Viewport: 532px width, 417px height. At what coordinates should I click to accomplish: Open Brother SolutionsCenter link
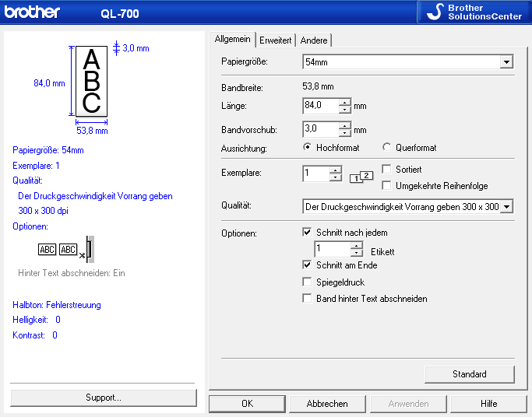[474, 12]
